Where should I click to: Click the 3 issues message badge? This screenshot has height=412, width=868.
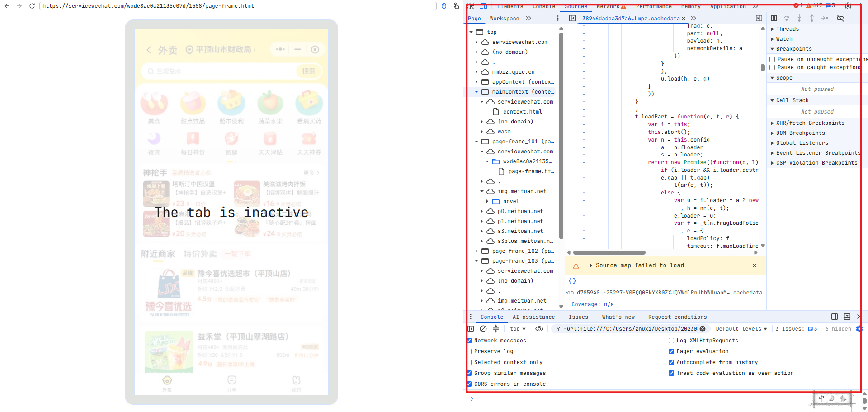point(812,329)
